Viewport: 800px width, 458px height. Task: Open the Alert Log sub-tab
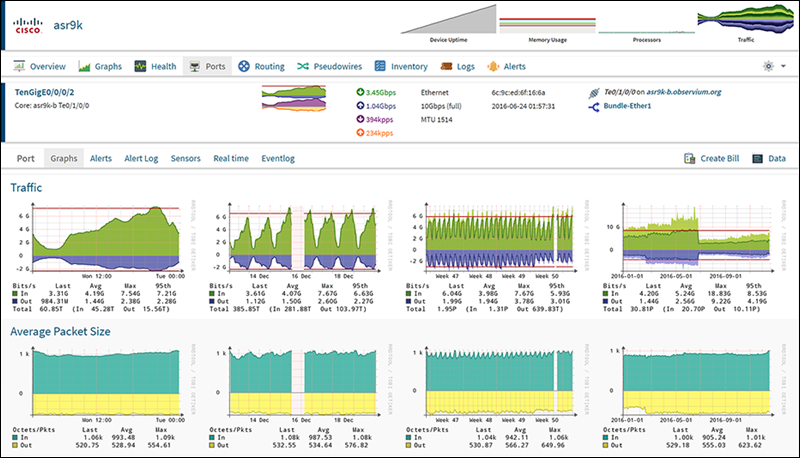141,159
